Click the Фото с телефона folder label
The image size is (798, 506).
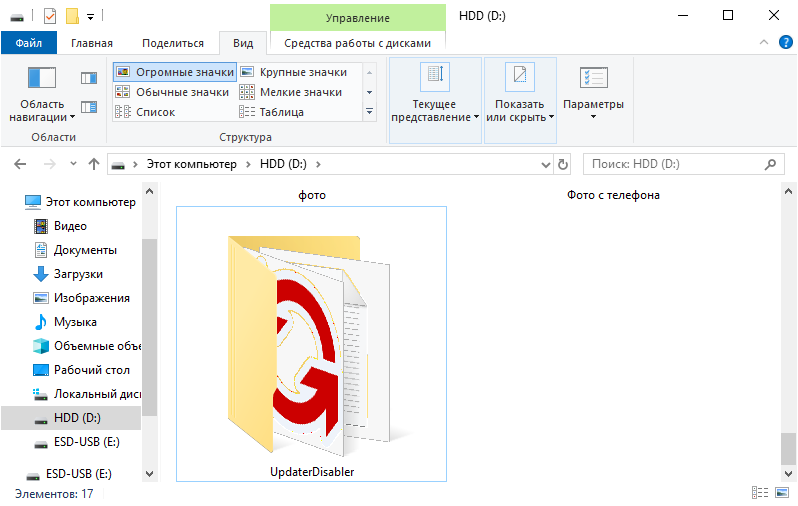(613, 195)
